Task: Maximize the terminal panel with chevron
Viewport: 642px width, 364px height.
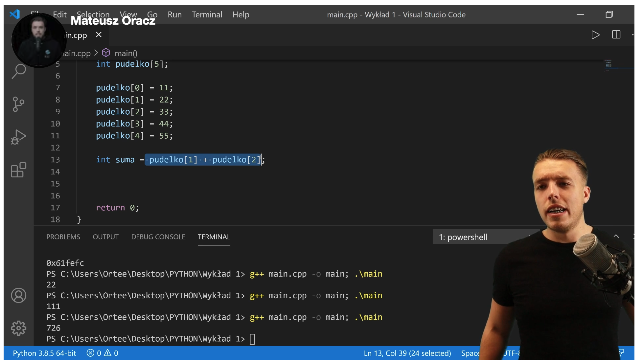Action: [616, 236]
